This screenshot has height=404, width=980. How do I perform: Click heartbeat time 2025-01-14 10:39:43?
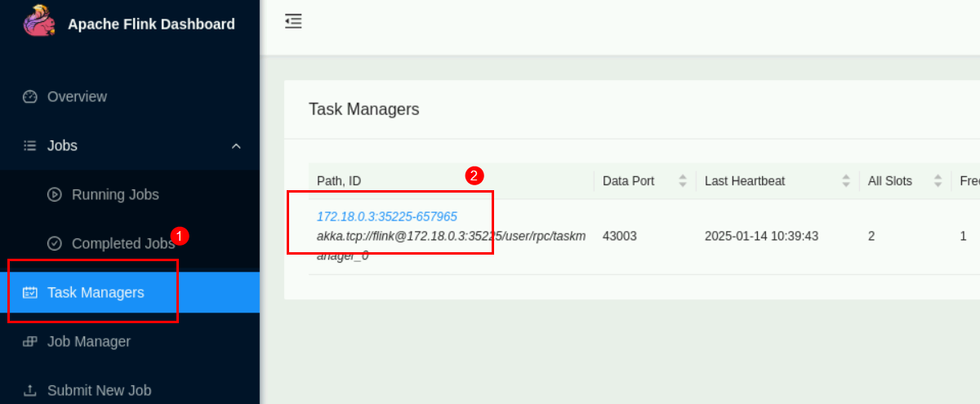coord(761,236)
